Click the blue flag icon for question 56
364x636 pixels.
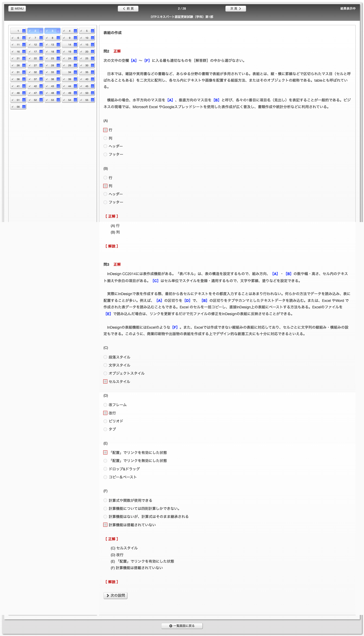[24, 107]
